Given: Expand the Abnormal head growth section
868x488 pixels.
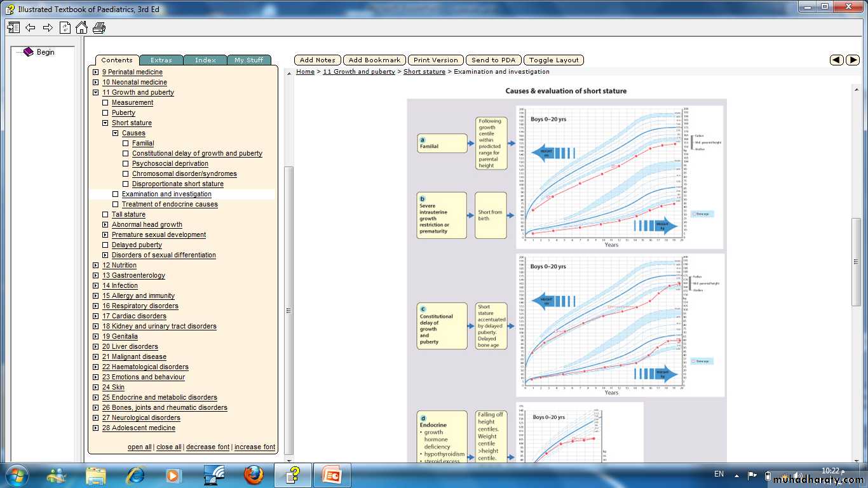Looking at the screenshot, I should point(105,224).
